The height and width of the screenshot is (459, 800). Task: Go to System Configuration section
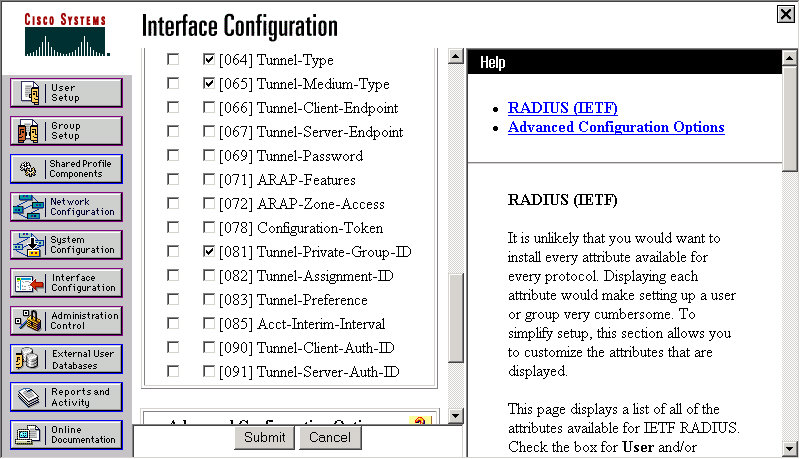66,245
